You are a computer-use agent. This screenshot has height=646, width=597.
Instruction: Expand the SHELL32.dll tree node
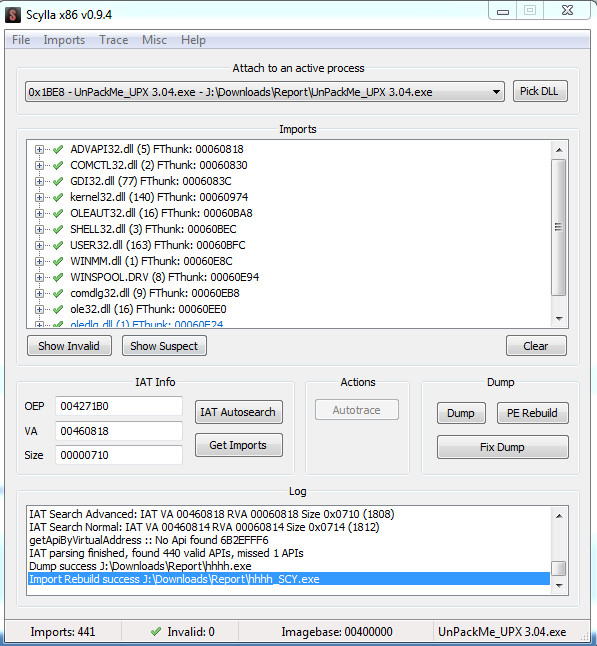(39, 229)
